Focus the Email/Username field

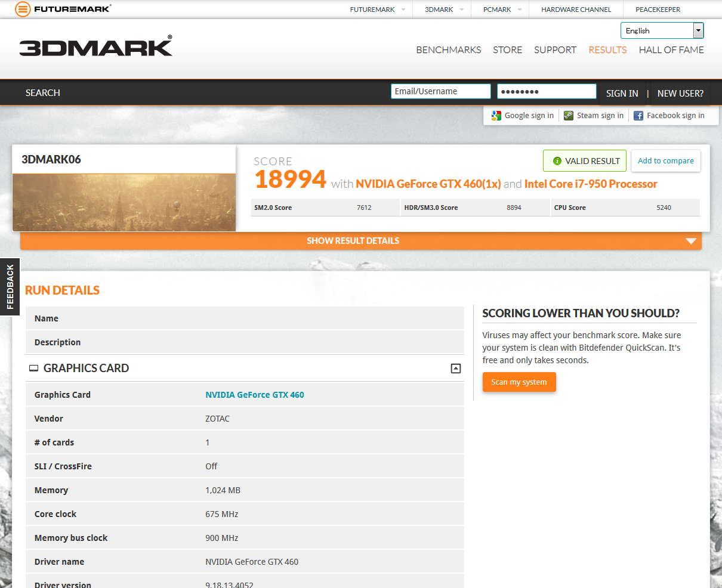tap(441, 91)
